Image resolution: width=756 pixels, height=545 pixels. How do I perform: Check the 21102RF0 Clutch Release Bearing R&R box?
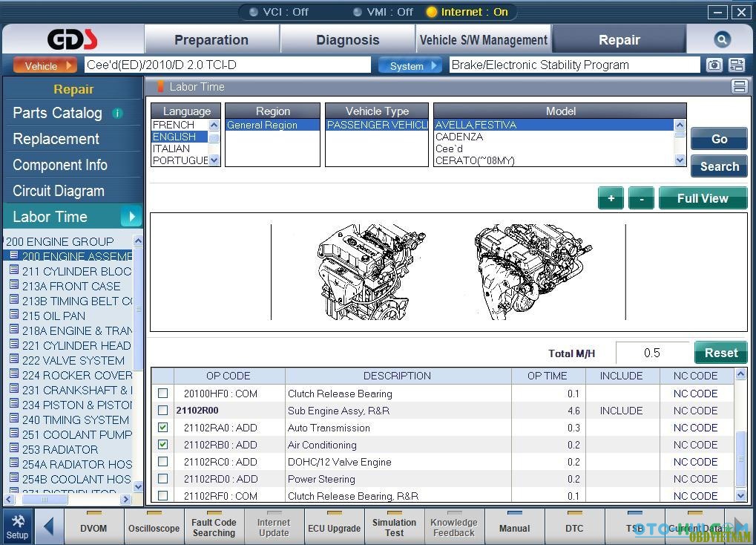point(163,495)
